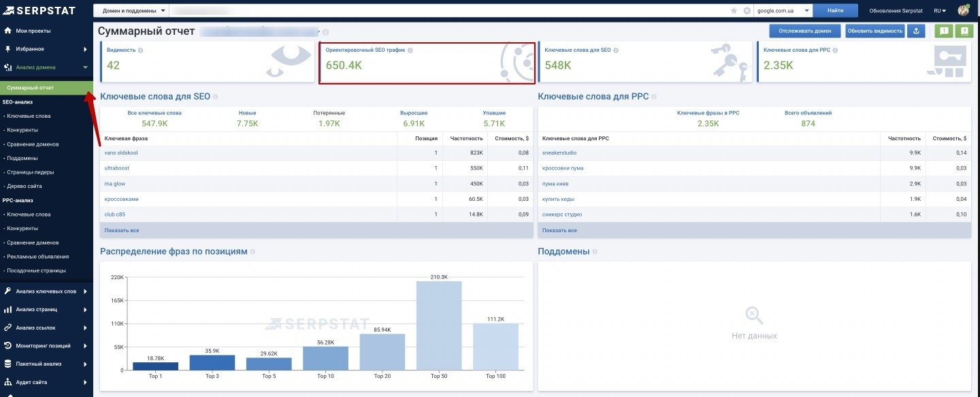Click the Отслеживать домен button
This screenshot has height=397, width=980.
click(805, 31)
